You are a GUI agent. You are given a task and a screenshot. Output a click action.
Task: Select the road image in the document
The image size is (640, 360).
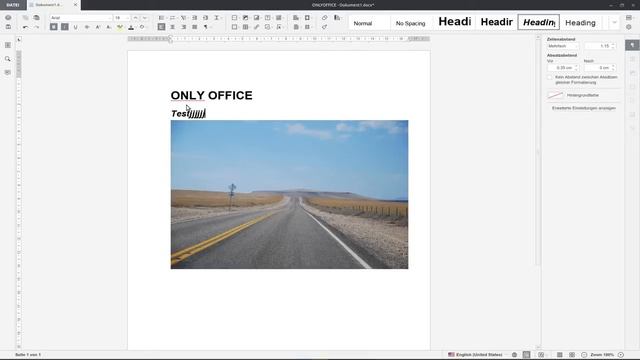[x=289, y=194]
